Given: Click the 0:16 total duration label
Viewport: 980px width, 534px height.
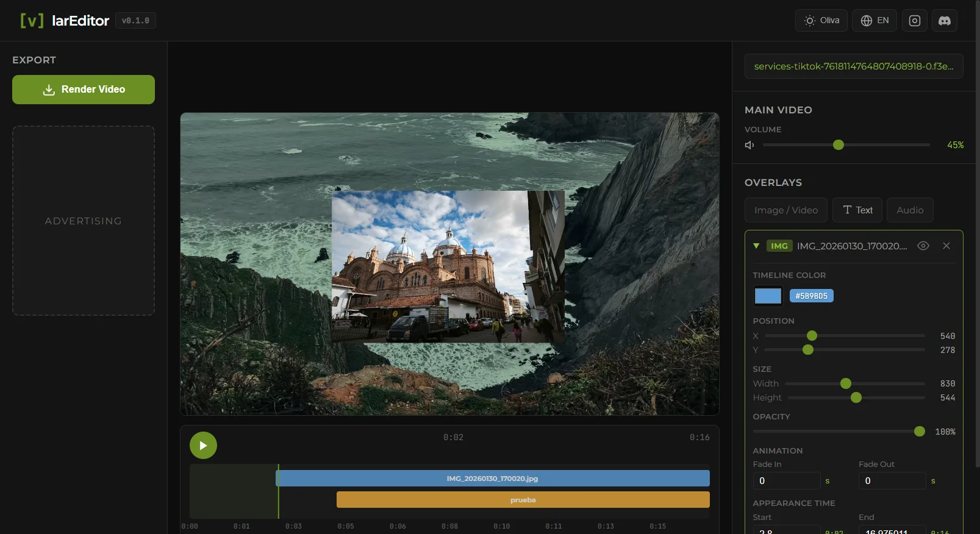Looking at the screenshot, I should (x=699, y=438).
